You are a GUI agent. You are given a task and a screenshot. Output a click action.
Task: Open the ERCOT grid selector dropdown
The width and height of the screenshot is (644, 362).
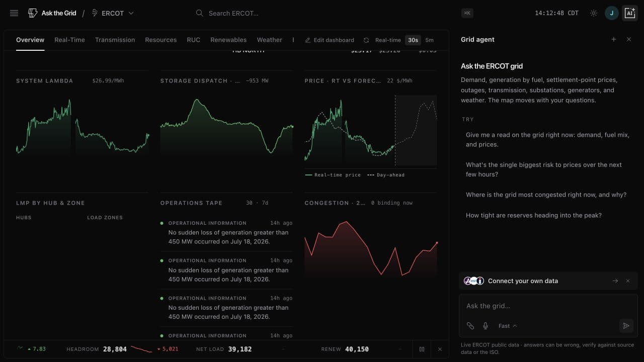point(113,13)
